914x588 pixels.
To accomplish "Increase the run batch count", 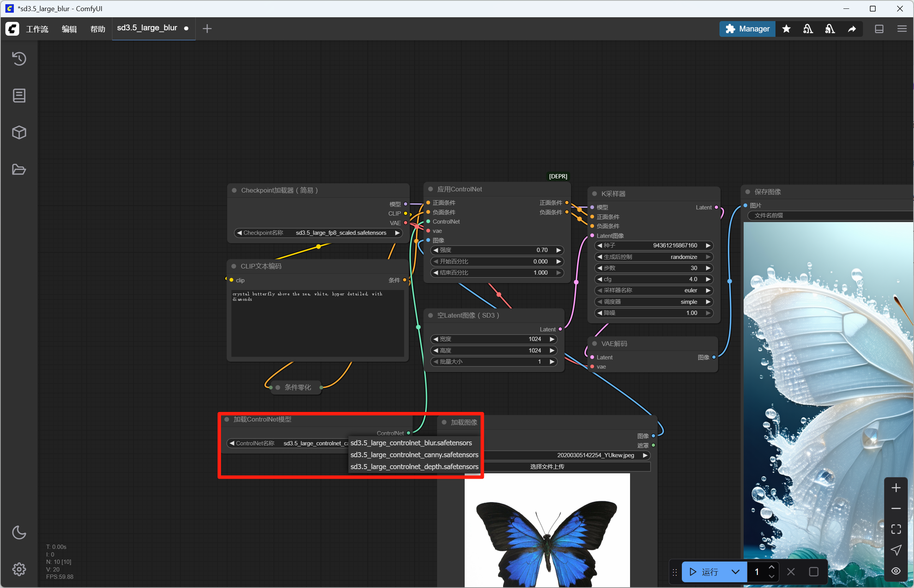I will click(x=771, y=567).
